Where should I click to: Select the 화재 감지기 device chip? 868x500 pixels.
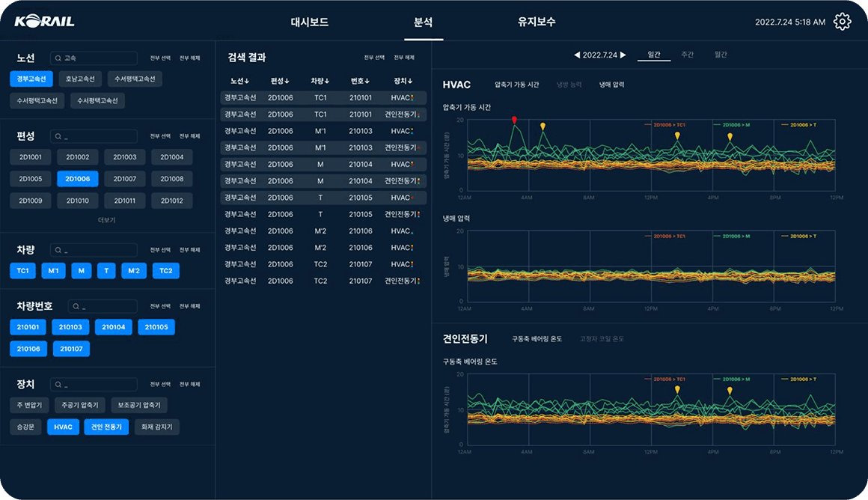pyautogui.click(x=156, y=427)
